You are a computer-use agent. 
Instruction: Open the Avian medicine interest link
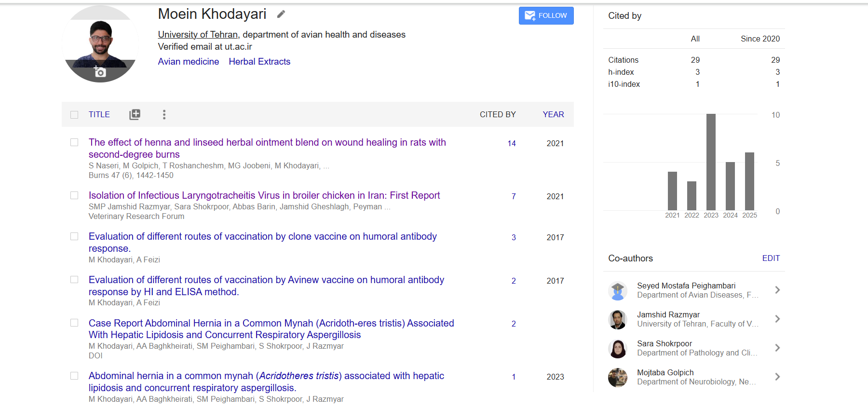pyautogui.click(x=188, y=62)
